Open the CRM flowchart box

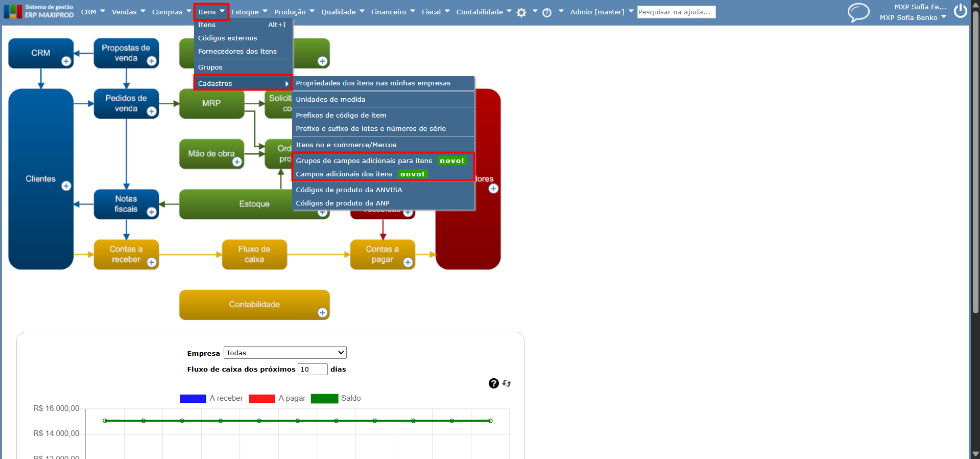point(41,53)
